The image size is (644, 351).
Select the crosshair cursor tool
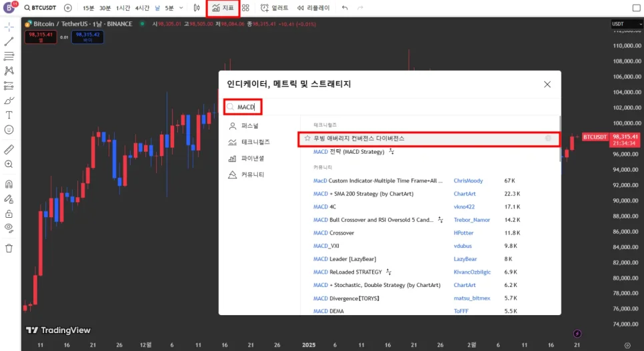[9, 27]
